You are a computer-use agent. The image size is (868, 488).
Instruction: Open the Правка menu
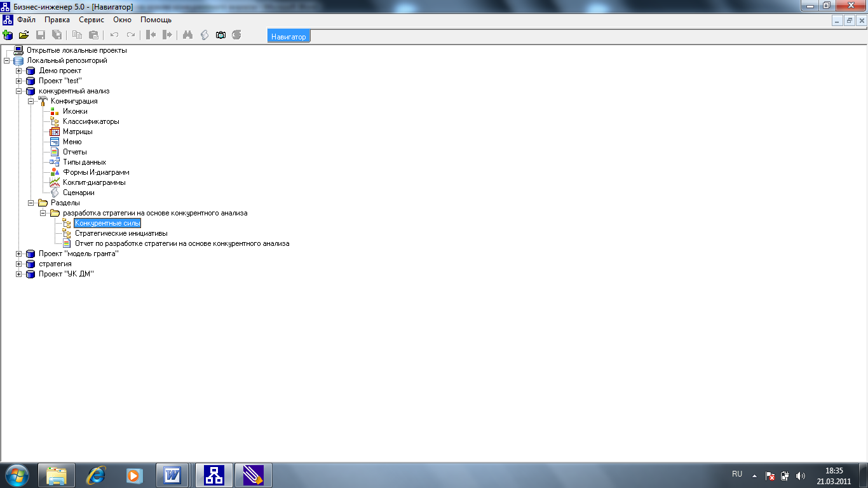pyautogui.click(x=57, y=20)
